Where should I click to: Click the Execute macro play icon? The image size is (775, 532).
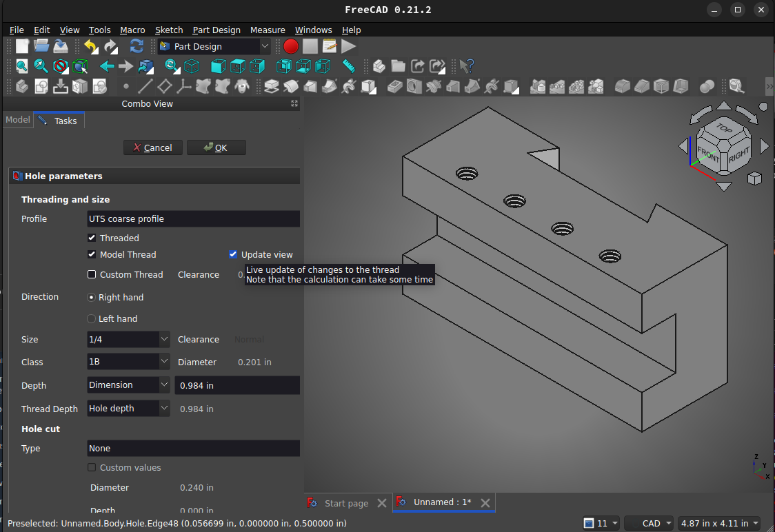click(348, 46)
